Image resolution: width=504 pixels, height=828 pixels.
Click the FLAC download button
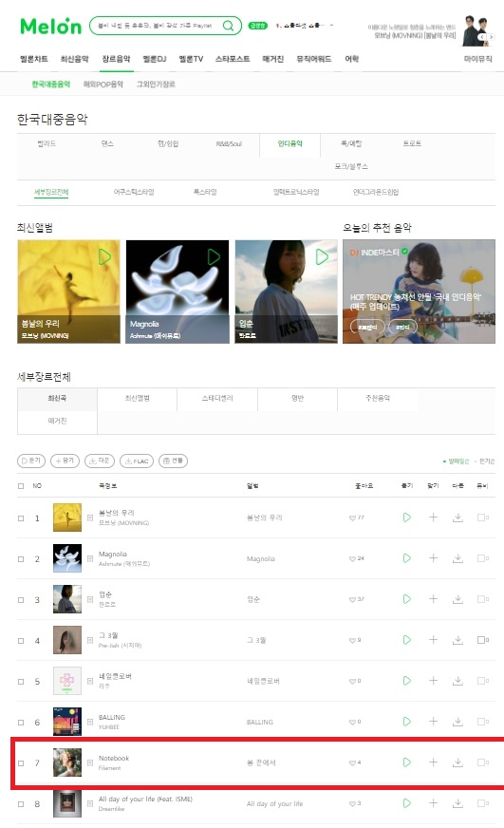[x=137, y=461]
